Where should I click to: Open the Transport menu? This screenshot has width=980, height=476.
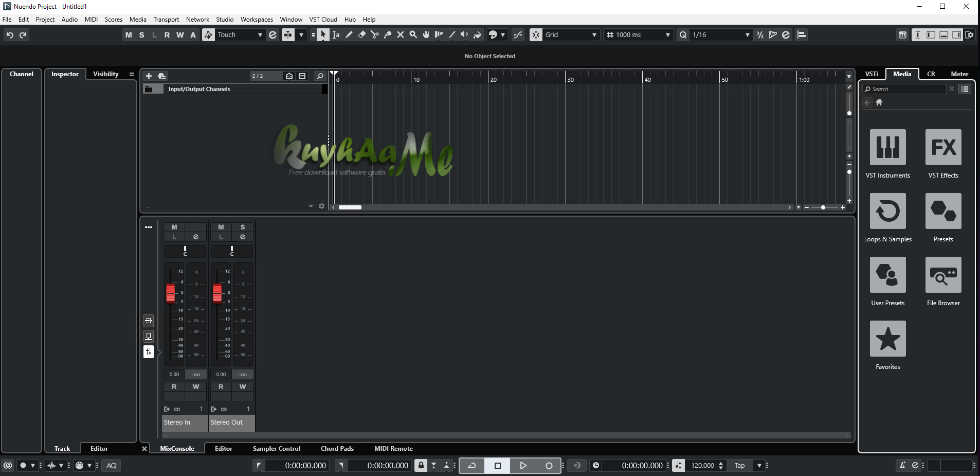pyautogui.click(x=166, y=20)
